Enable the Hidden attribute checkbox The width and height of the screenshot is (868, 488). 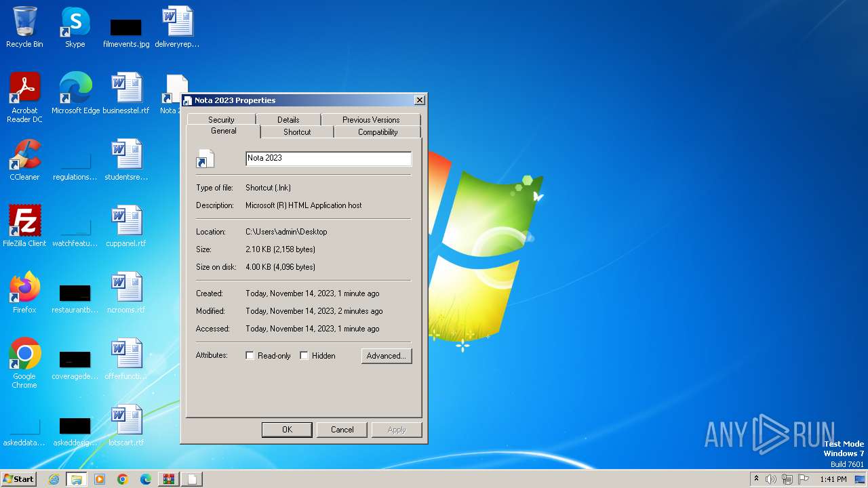coord(304,356)
